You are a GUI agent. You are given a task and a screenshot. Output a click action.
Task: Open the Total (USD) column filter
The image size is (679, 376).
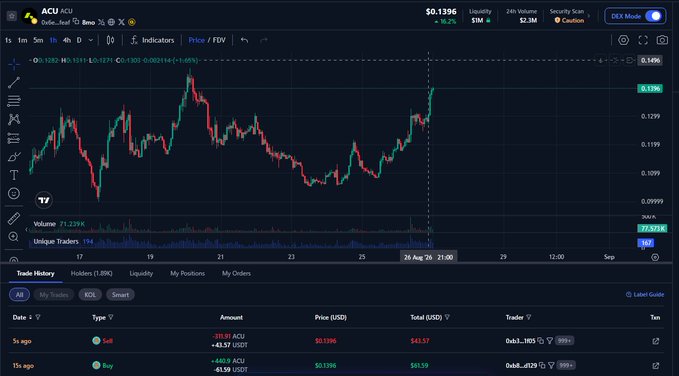[447, 318]
